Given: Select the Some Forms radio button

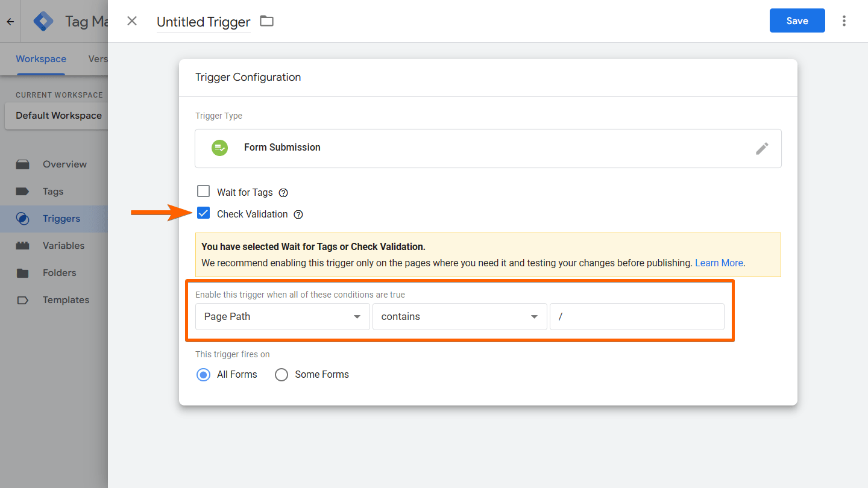Looking at the screenshot, I should coord(281,375).
